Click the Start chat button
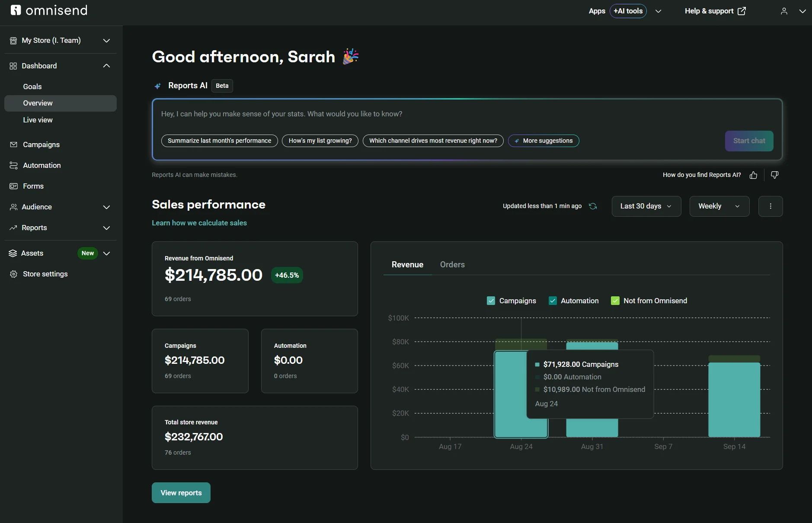812x523 pixels. [x=749, y=141]
